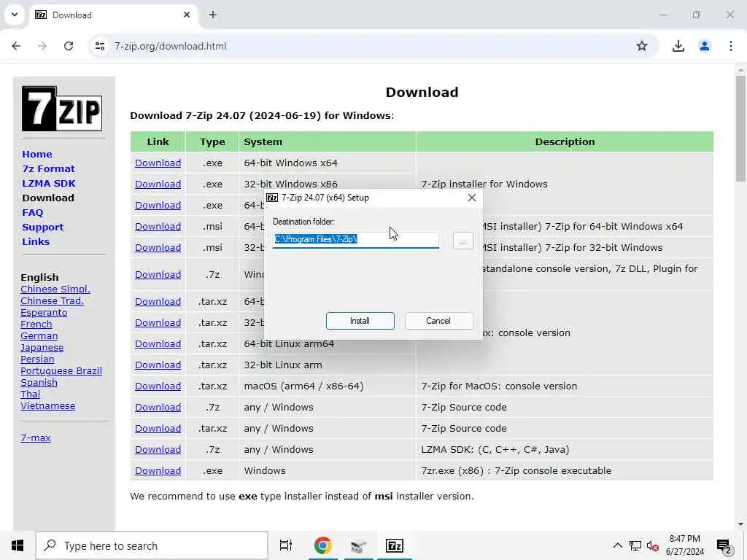Open the LZMA SDK sidebar link
Image resolution: width=747 pixels, height=560 pixels.
pos(49,183)
